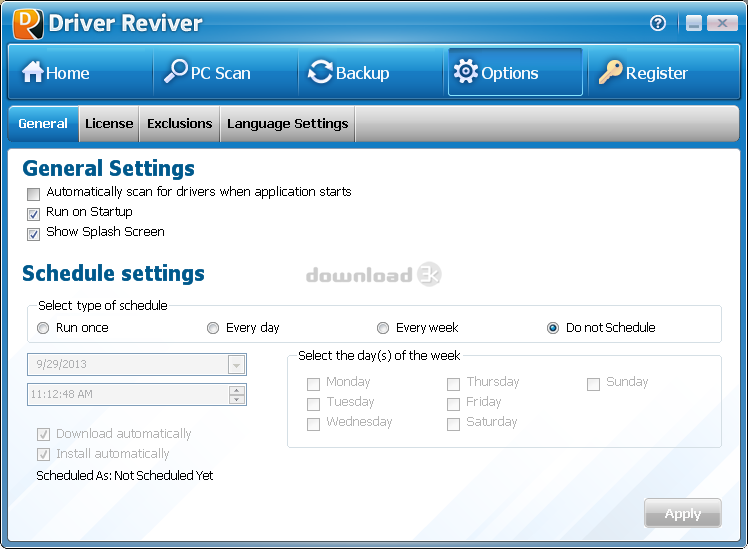Screen dimensions: 748x549
Task: Click the 11:12:48 AM time field
Action: click(x=137, y=394)
